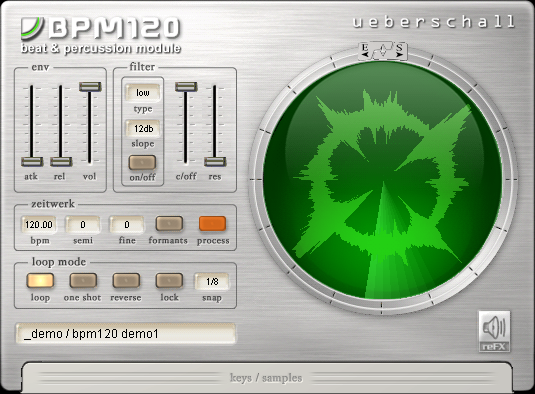Toggle the lock button
535x394 pixels.
(169, 281)
